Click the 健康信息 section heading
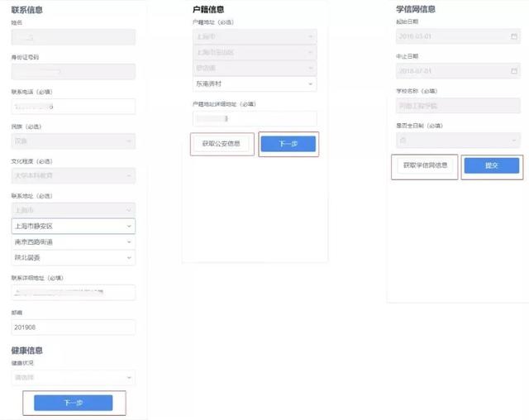 27,351
